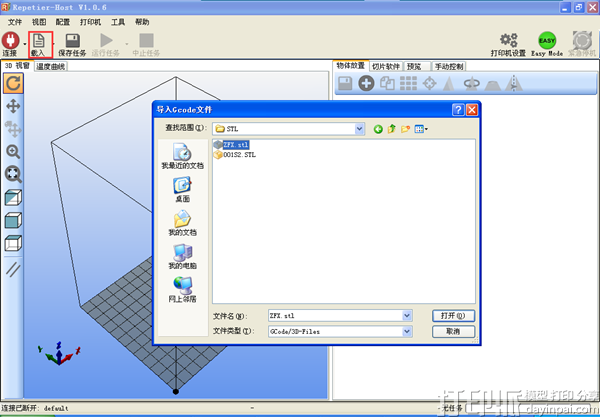Click the Mirror object icon

[514, 83]
